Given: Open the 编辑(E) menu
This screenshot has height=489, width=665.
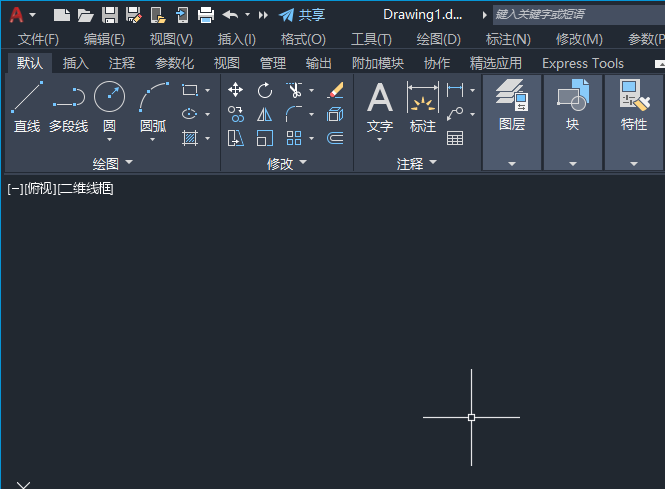Looking at the screenshot, I should [x=104, y=39].
